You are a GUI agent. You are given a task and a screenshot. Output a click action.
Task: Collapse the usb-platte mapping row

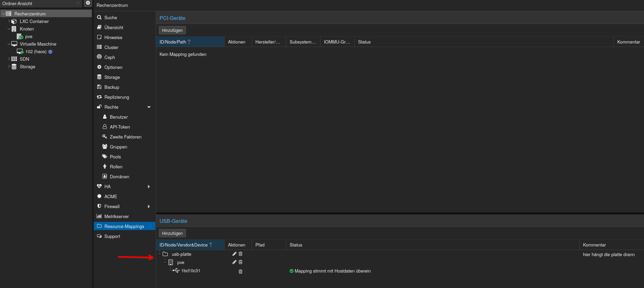pyautogui.click(x=160, y=254)
